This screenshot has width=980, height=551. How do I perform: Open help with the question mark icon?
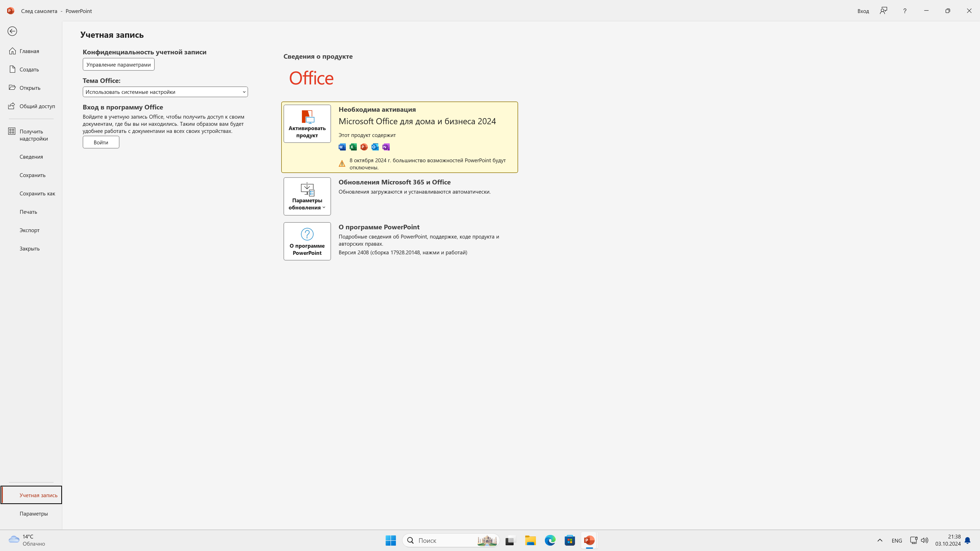click(905, 11)
